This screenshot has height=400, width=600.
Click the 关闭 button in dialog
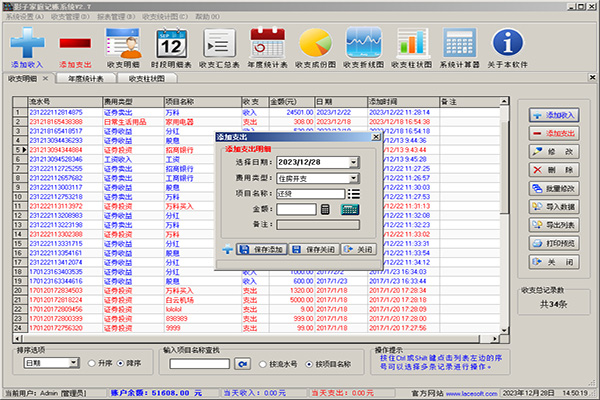click(x=358, y=250)
